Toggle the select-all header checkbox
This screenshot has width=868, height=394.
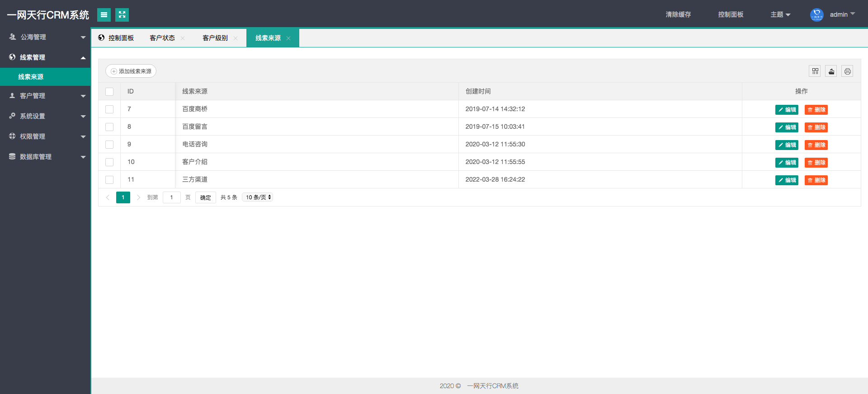(x=109, y=92)
